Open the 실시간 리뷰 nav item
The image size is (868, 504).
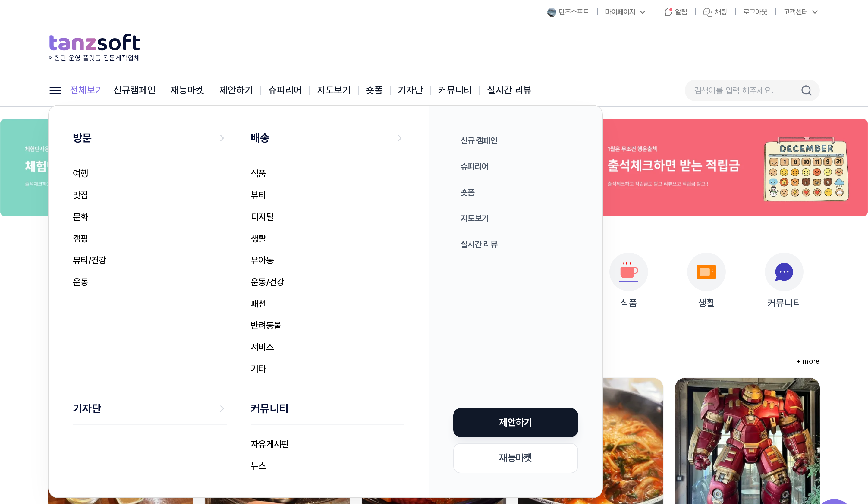point(509,90)
